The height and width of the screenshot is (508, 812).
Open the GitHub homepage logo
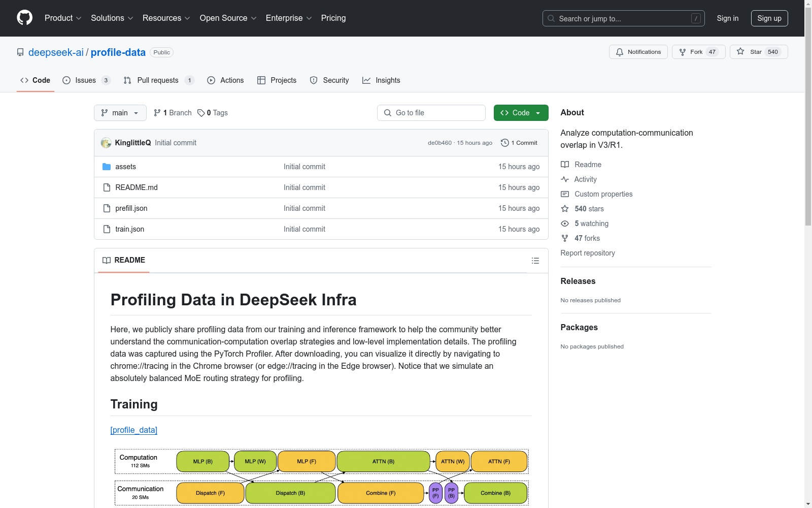point(24,18)
